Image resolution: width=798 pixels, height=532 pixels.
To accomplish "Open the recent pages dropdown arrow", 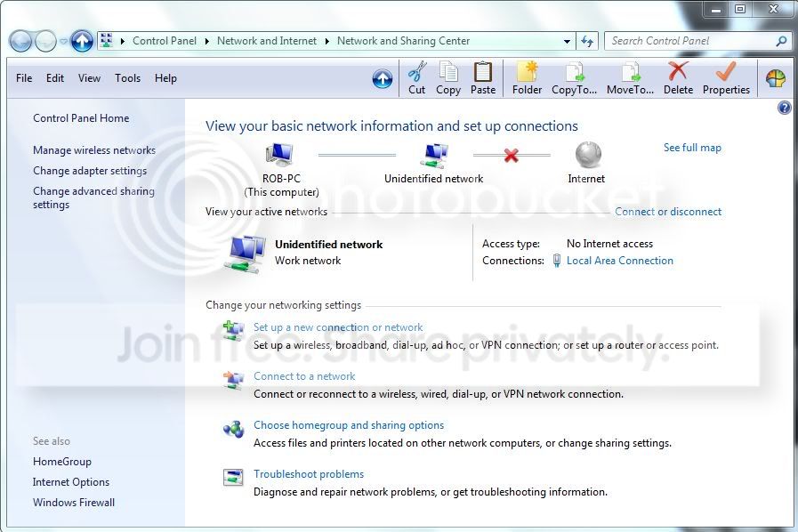I will click(63, 41).
